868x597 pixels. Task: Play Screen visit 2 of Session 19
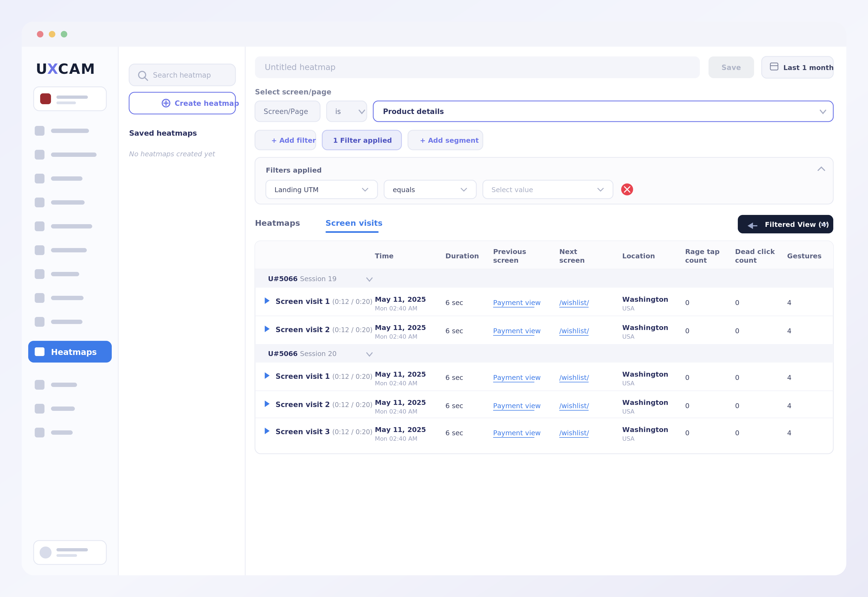tap(267, 329)
